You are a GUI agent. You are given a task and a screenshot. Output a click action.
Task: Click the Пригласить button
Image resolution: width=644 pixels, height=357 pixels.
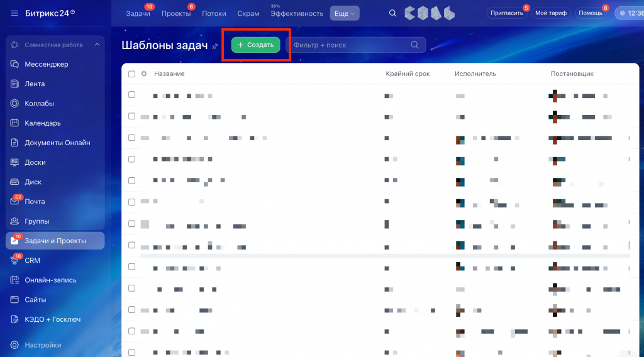click(508, 13)
